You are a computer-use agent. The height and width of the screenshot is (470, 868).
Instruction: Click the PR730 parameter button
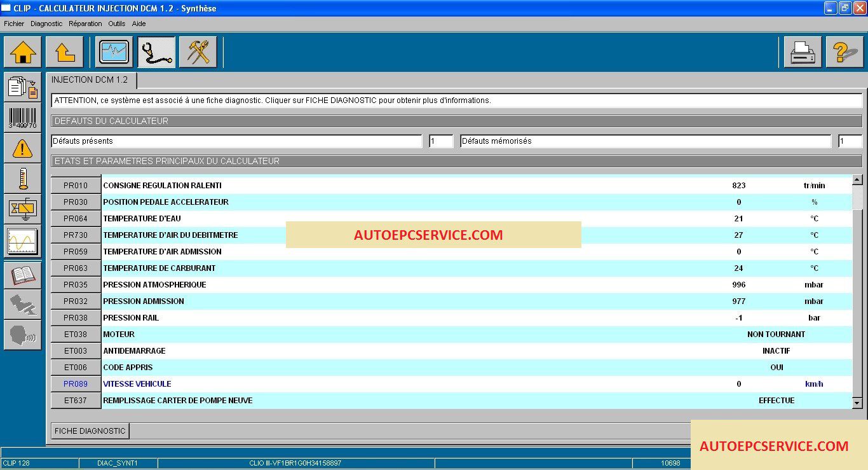tap(76, 235)
